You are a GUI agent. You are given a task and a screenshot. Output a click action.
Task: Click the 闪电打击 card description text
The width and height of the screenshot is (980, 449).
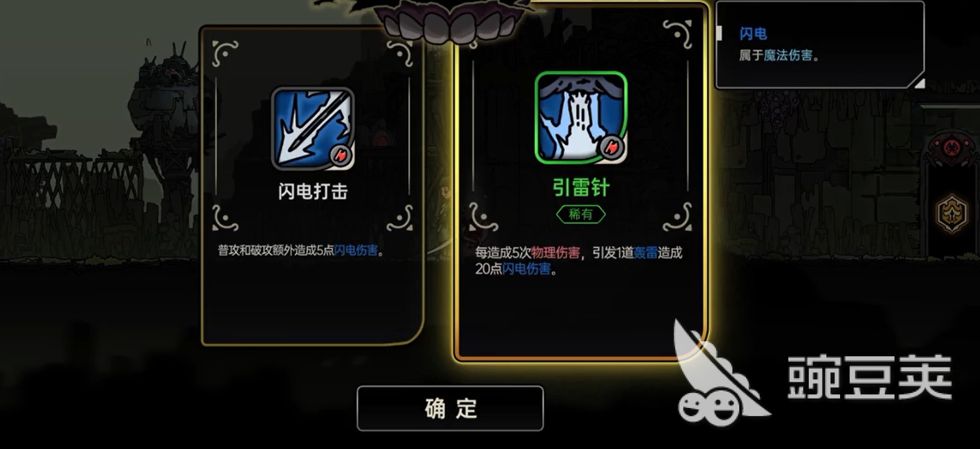[301, 250]
